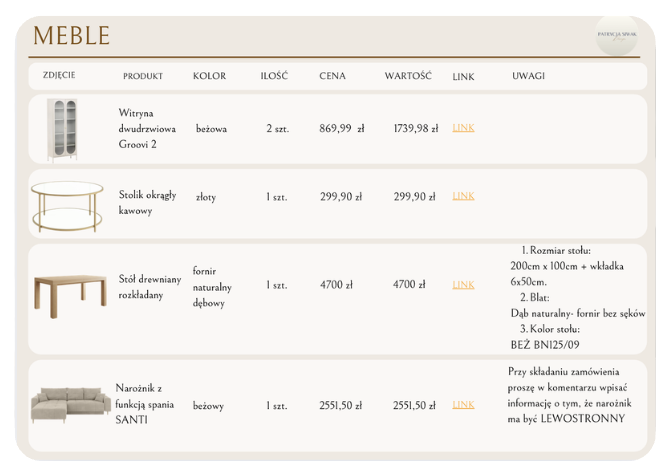Image resolution: width=662 pixels, height=472 pixels.
Task: Click the CENA column header
Action: click(x=332, y=76)
